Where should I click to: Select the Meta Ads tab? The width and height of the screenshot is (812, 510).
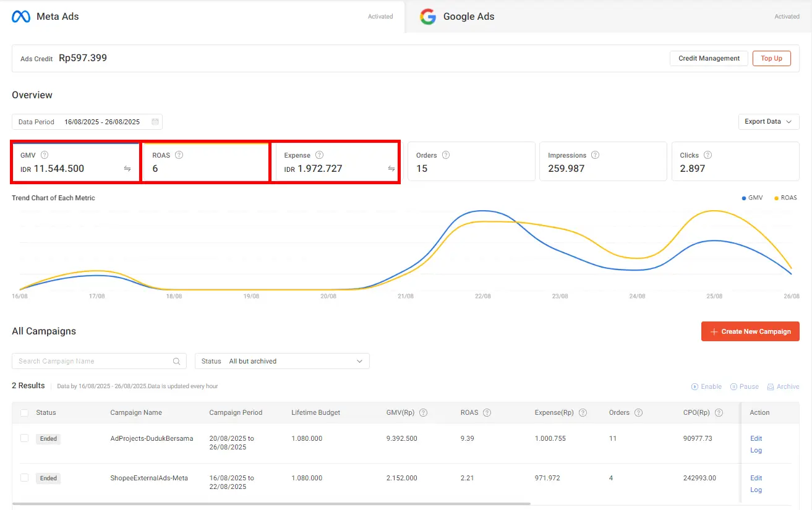58,17
